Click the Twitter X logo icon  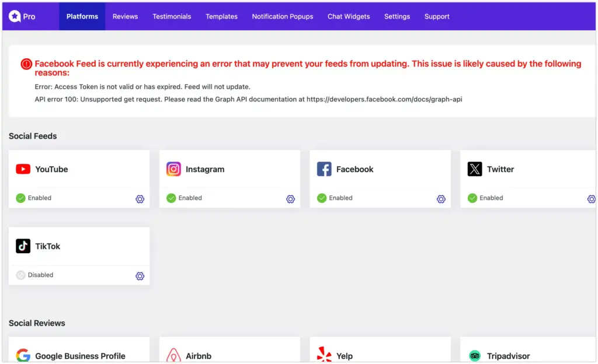point(475,169)
